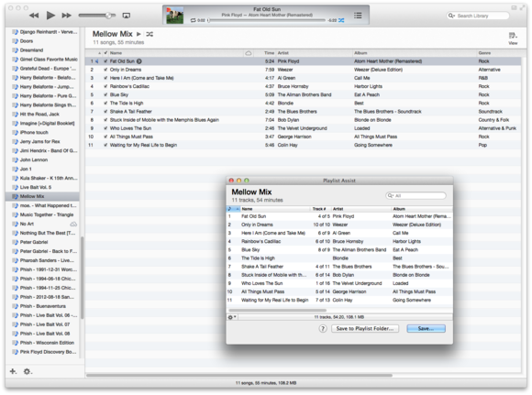Click the rewind previous track button
The width and height of the screenshot is (532, 395).
pos(34,16)
